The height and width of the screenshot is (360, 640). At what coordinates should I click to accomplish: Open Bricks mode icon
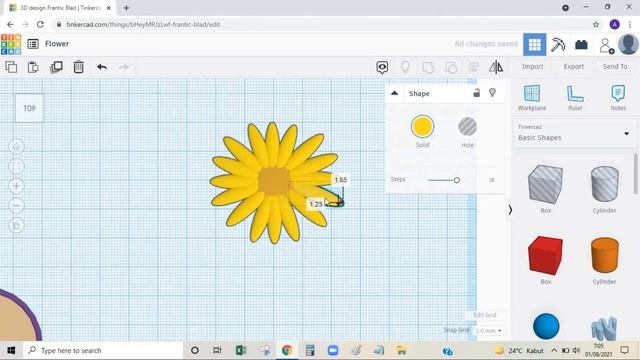click(581, 44)
